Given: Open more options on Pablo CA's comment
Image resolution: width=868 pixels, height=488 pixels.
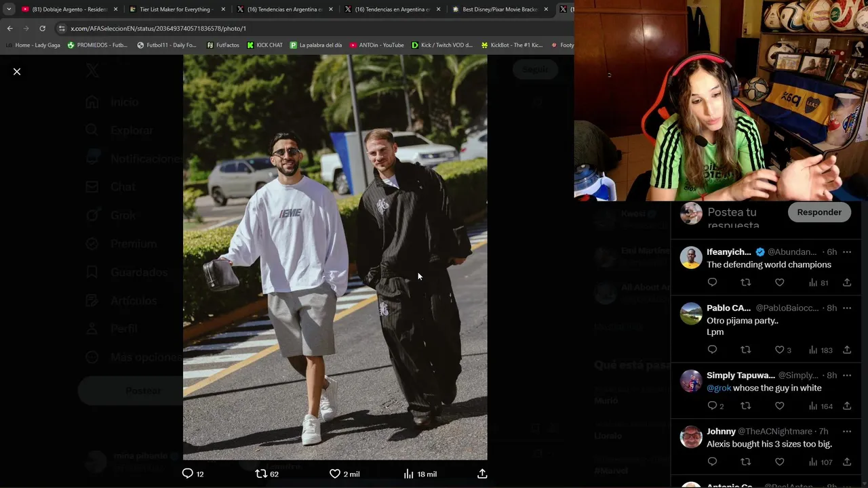Looking at the screenshot, I should pyautogui.click(x=847, y=308).
